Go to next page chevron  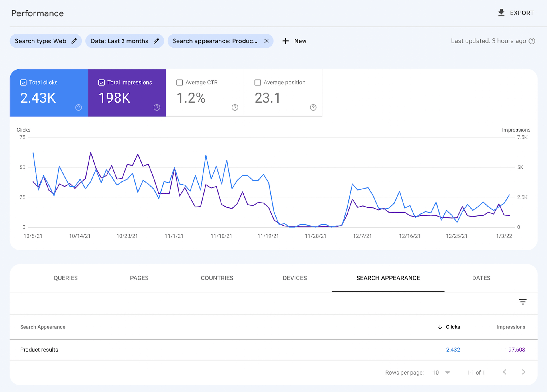(x=523, y=372)
